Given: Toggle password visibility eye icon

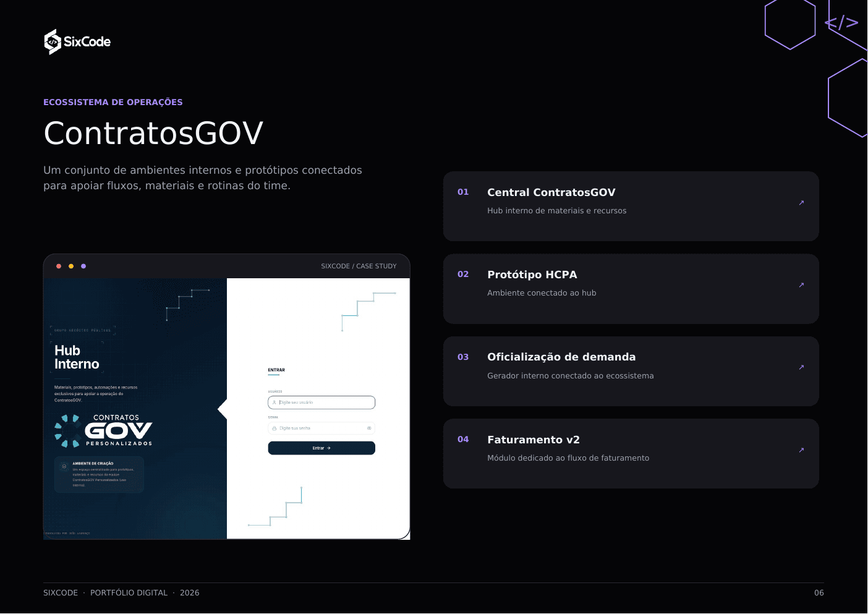Looking at the screenshot, I should coord(369,428).
